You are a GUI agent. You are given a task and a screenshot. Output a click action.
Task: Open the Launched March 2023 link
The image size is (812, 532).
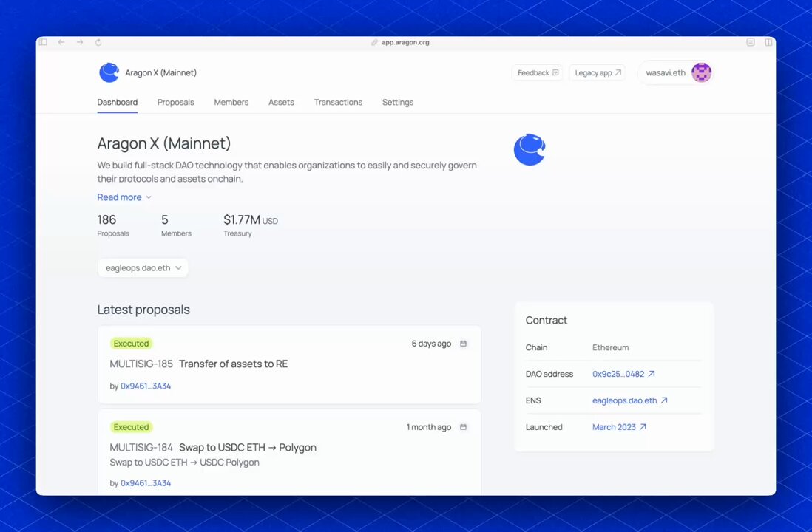(x=620, y=427)
